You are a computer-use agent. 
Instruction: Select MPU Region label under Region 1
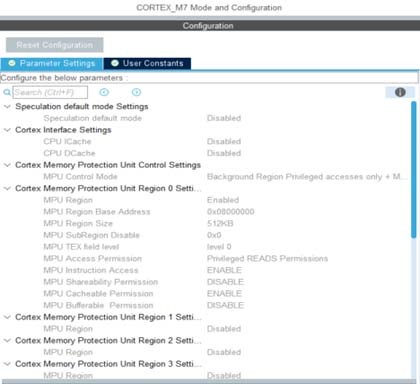(68, 329)
